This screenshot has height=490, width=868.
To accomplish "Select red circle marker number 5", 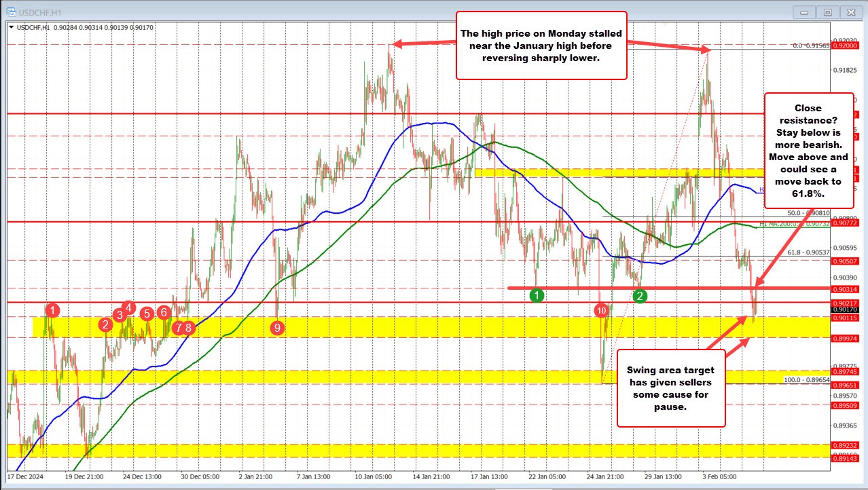I will coord(147,314).
